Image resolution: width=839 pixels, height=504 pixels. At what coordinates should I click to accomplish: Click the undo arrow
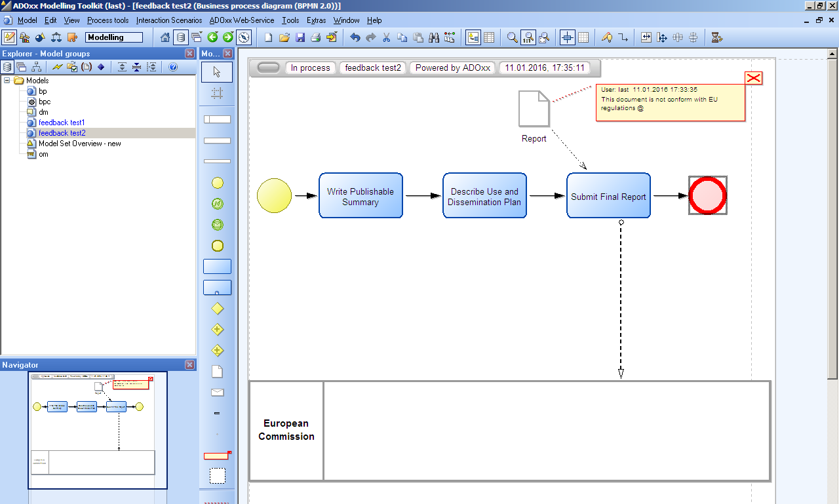click(x=355, y=37)
